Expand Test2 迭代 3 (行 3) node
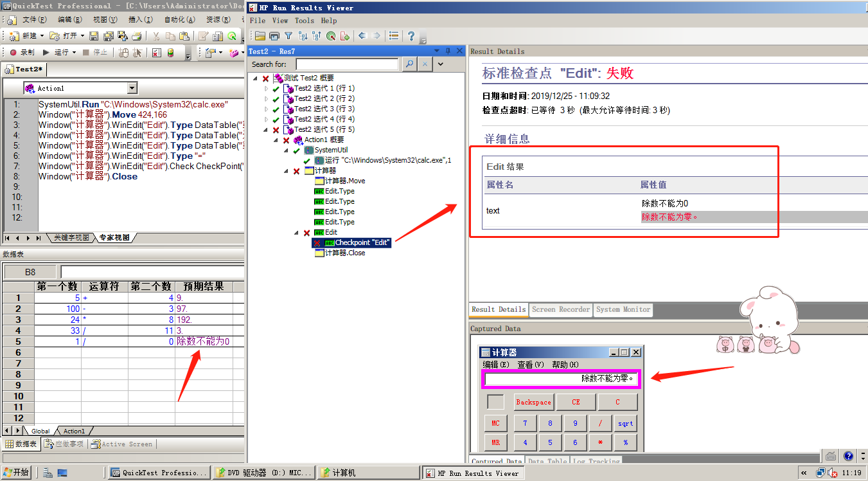The width and height of the screenshot is (868, 481). (x=267, y=109)
